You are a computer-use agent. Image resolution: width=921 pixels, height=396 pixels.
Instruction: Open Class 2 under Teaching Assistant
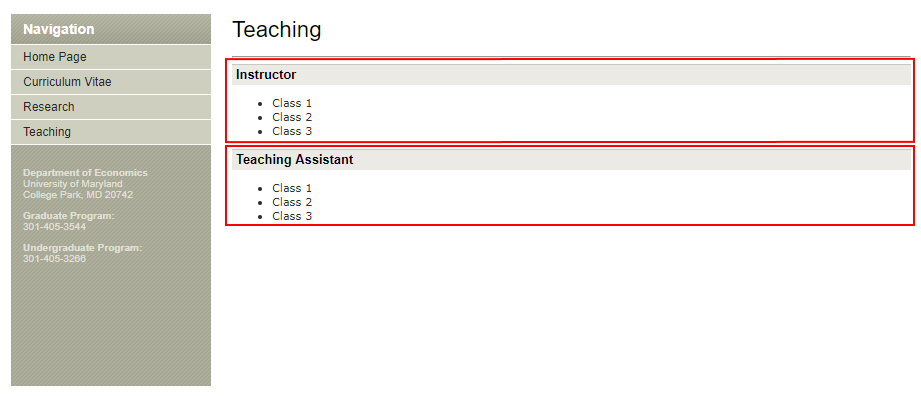(292, 203)
